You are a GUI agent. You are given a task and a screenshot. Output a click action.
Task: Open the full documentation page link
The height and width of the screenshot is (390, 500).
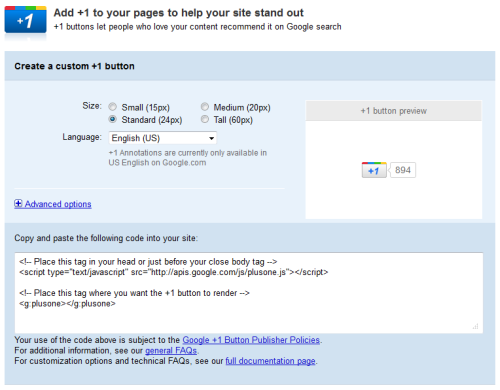point(270,361)
